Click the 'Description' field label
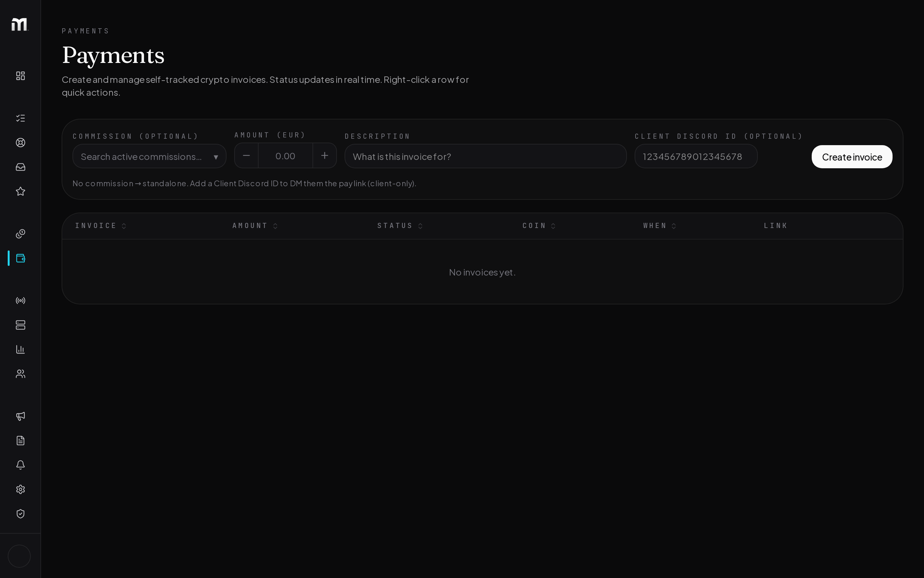 click(377, 136)
